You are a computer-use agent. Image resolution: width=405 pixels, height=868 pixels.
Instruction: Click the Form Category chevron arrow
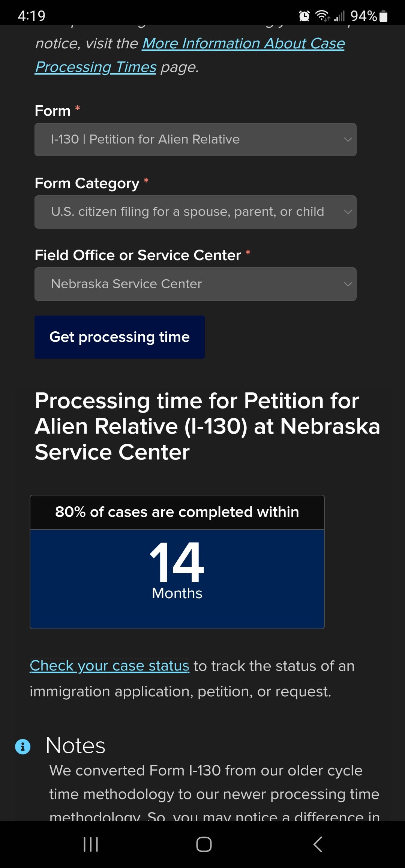(348, 212)
